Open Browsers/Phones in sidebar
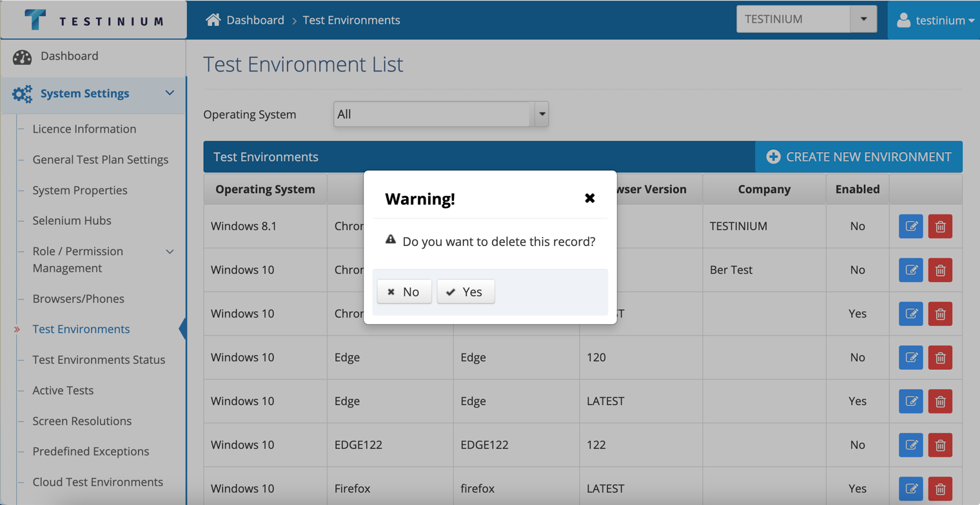Viewport: 980px width, 505px height. tap(79, 299)
